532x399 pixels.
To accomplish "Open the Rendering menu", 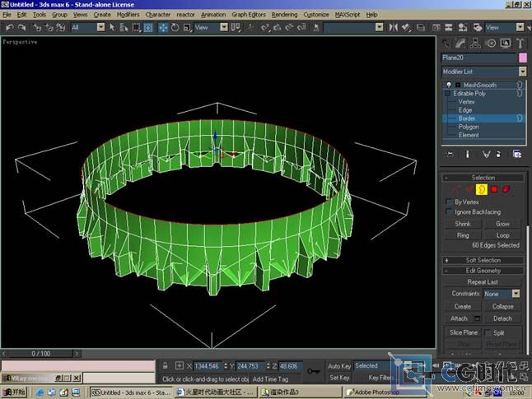I will (x=284, y=15).
